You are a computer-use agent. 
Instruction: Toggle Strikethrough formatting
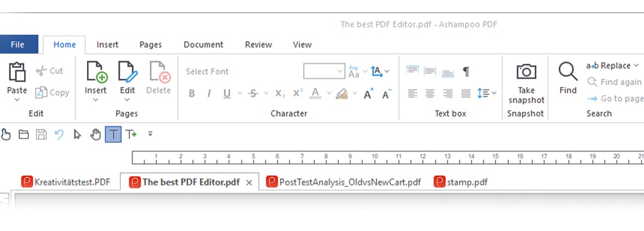click(x=253, y=94)
